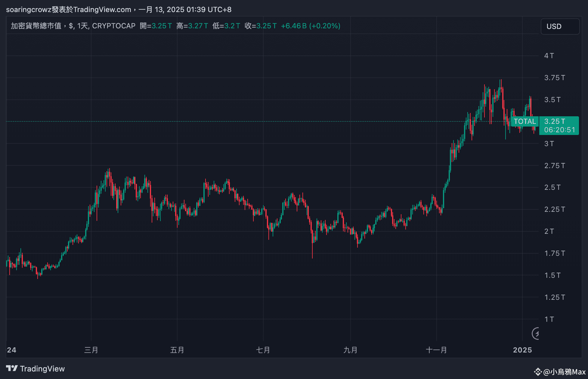Click the 加密貨幣總市值 chart title

(36, 26)
